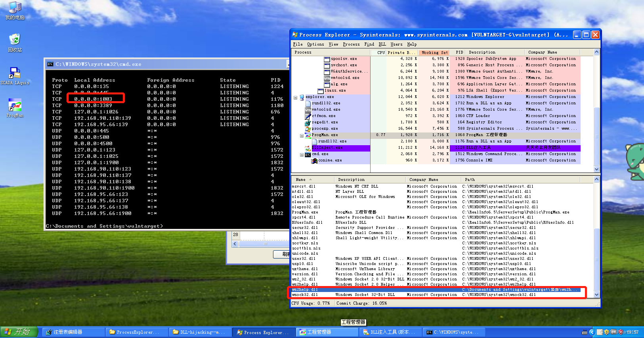The width and height of the screenshot is (644, 338).
Task: Open the Recycle Bin desktop icon
Action: [x=15, y=43]
